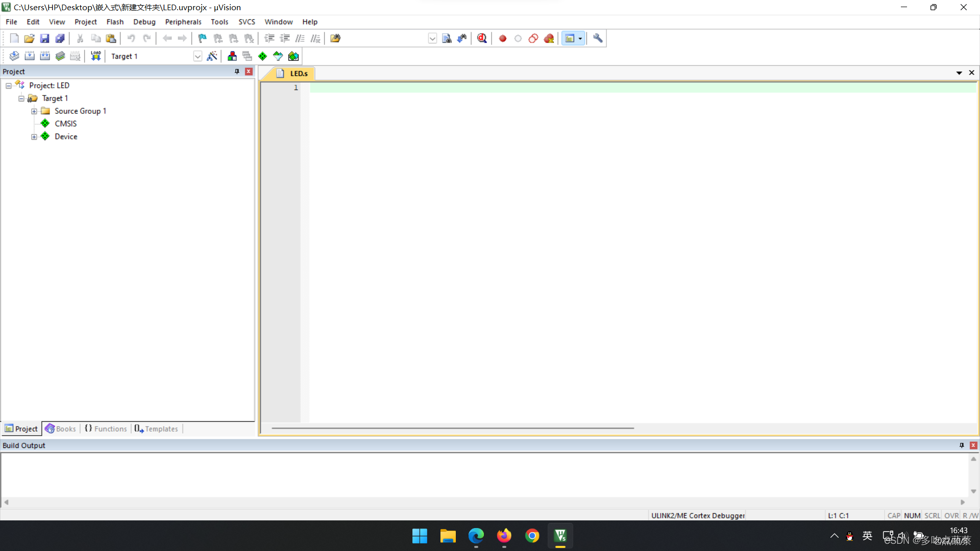Click the Pack Installer icon

(x=293, y=56)
